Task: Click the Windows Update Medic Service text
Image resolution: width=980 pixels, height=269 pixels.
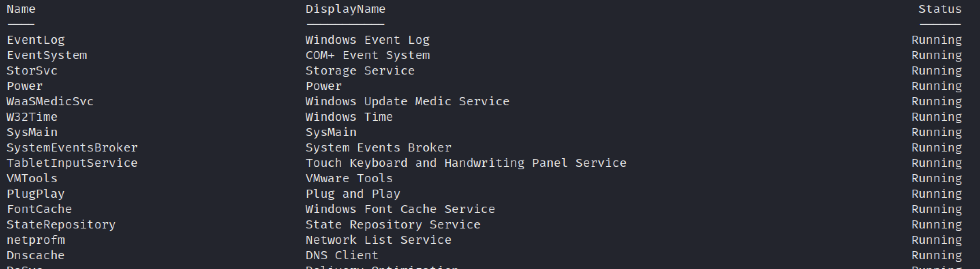Action: [x=407, y=102]
